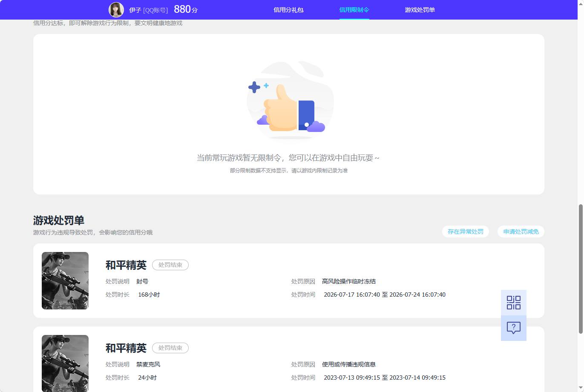584x392 pixels.
Task: Click 处罚结束 badge on the 封号 record
Action: (170, 265)
